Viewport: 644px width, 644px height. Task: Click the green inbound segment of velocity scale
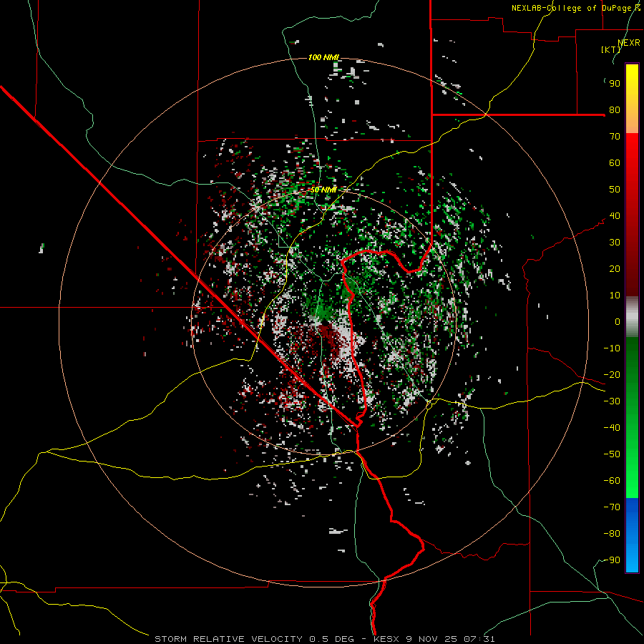pyautogui.click(x=632, y=417)
